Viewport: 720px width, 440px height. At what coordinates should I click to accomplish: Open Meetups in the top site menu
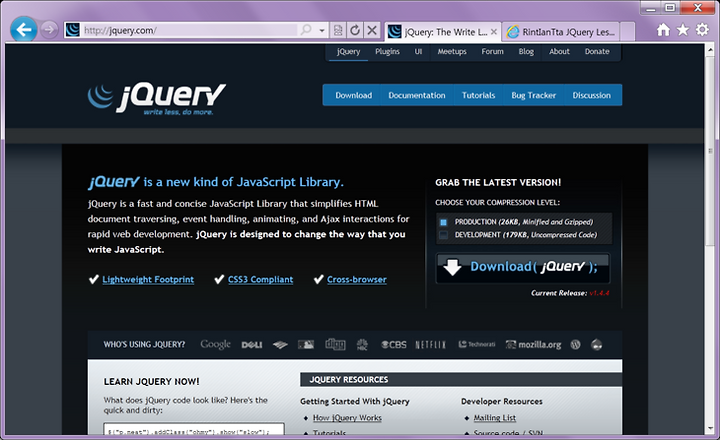coord(452,51)
